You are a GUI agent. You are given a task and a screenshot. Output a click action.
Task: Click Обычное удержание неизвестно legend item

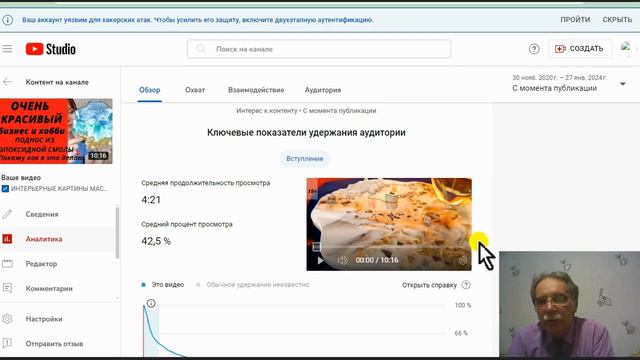pyautogui.click(x=253, y=284)
